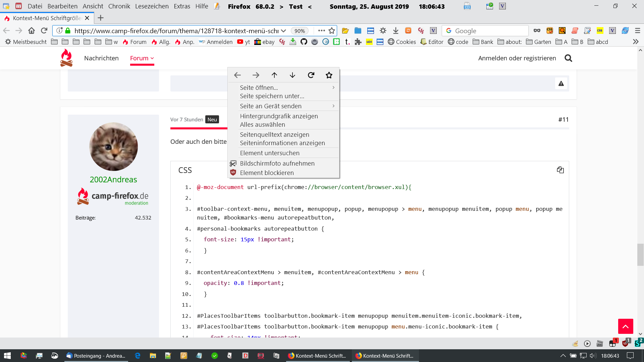Select 'Element untersuchen' from context menu
This screenshot has height=362, width=644.
point(269,153)
